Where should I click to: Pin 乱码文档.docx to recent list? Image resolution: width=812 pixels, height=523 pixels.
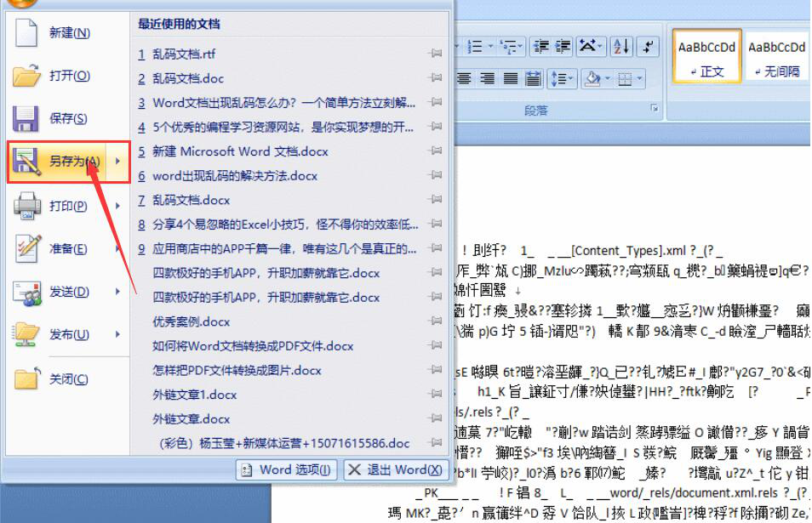pos(436,199)
